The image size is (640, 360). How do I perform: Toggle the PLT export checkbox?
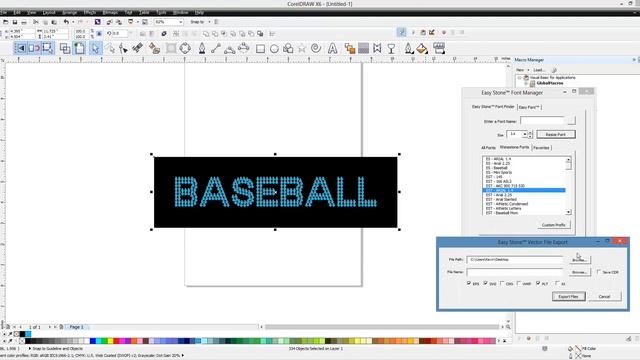(538, 283)
